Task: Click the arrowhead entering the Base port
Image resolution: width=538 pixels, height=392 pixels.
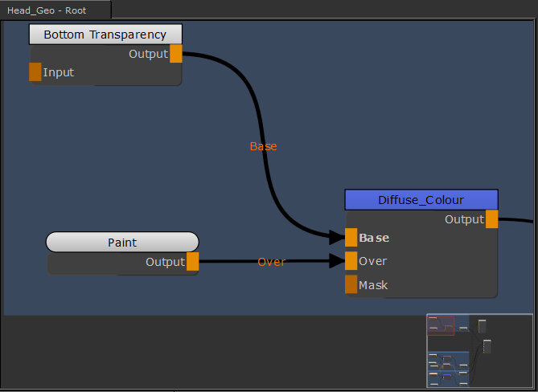Action: coord(337,238)
